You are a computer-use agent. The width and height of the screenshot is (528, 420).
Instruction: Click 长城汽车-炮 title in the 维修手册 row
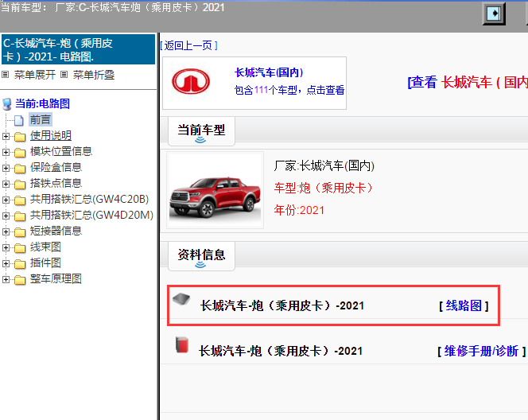(281, 351)
